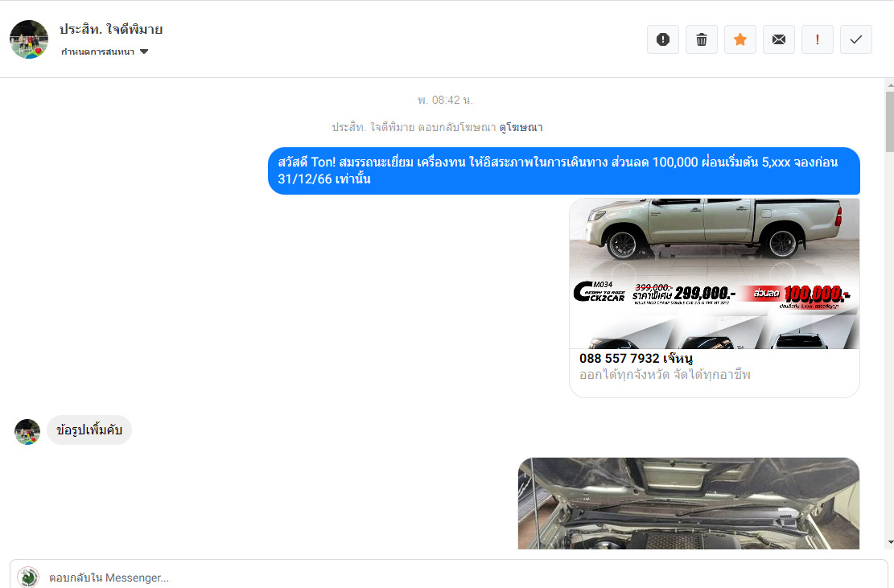This screenshot has height=588, width=894.
Task: Click timestamp พ. 08:42 น.
Action: coord(445,101)
